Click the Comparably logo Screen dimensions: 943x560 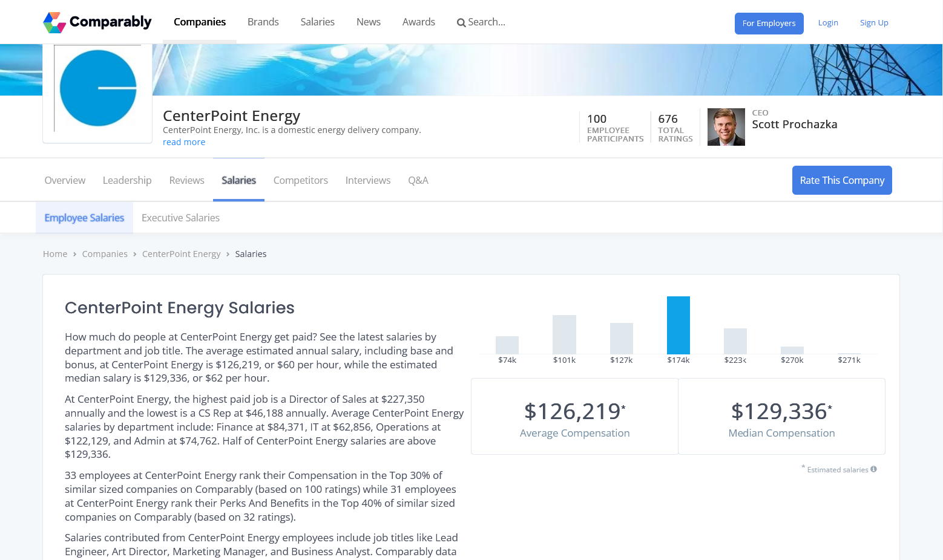(97, 22)
